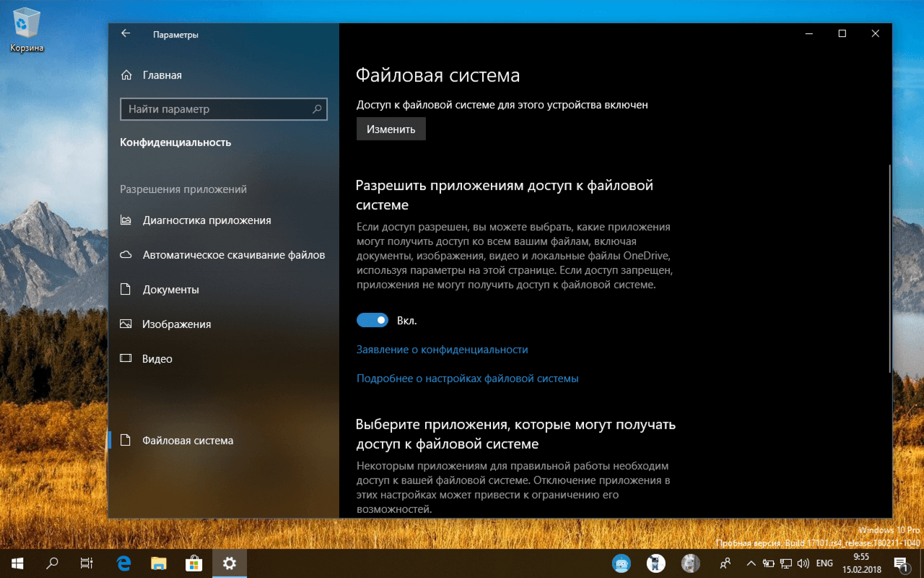Click the 'Разрешить приложениям доступ' heading
The image size is (924, 578).
pyautogui.click(x=505, y=195)
